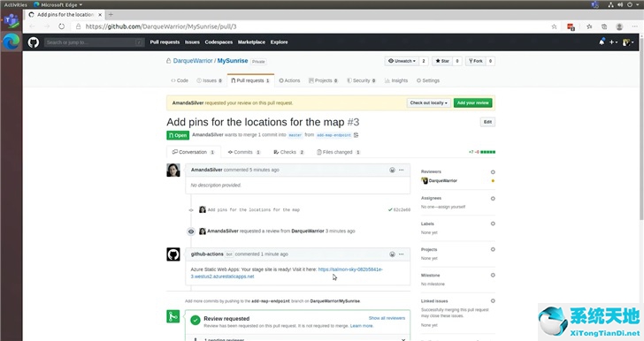Open the notifications bell icon
The image size is (644, 341).
point(602,42)
